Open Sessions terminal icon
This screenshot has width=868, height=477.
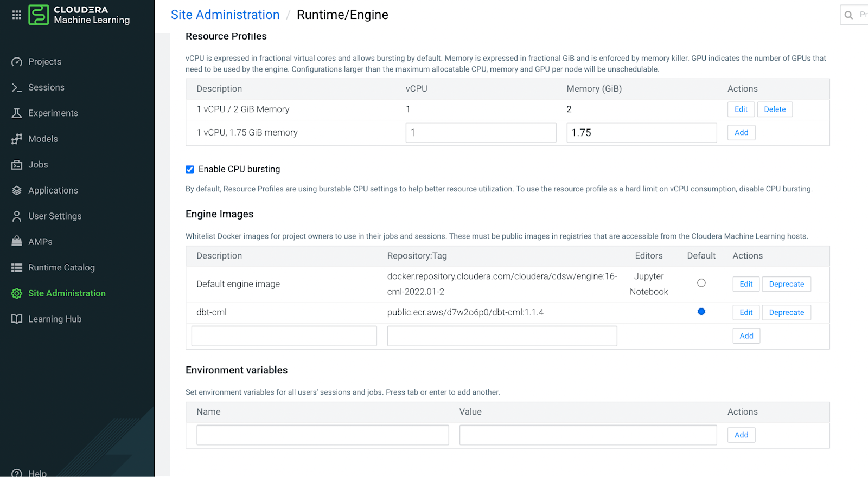pyautogui.click(x=17, y=87)
